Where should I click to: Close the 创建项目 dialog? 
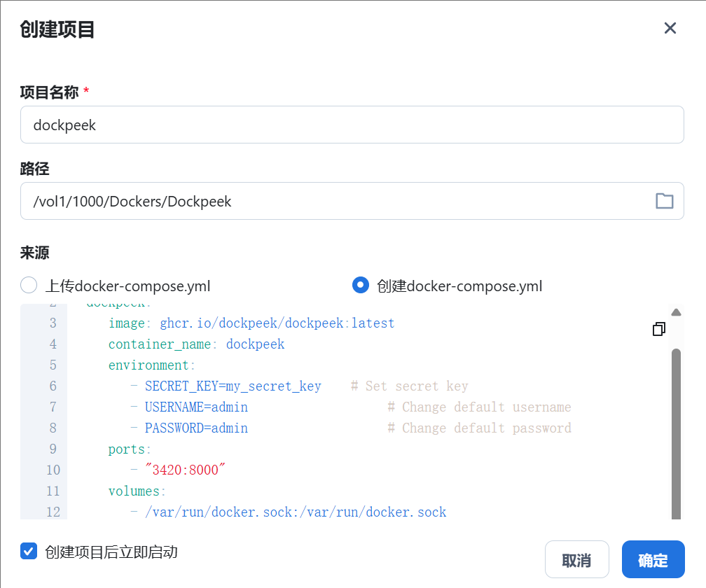[x=670, y=28]
